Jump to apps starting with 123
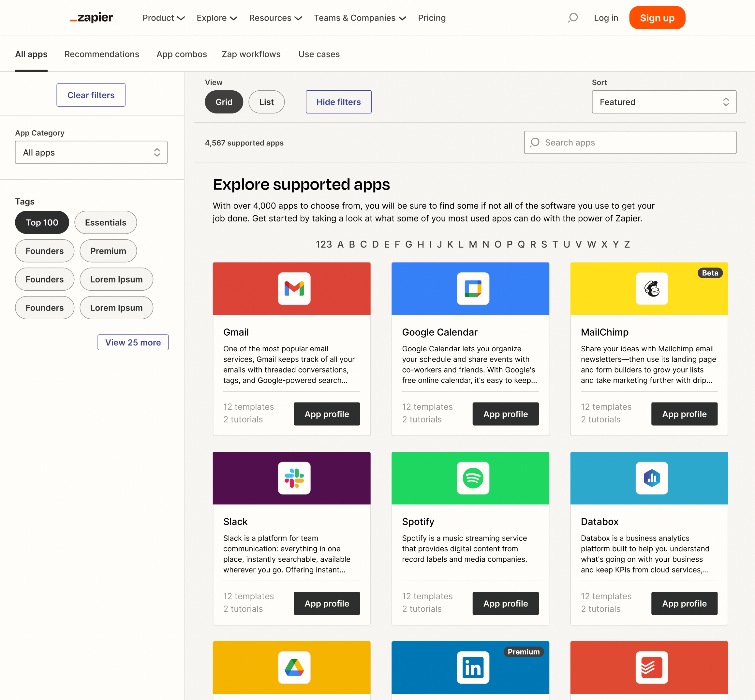Viewport: 755px width, 700px height. (324, 244)
